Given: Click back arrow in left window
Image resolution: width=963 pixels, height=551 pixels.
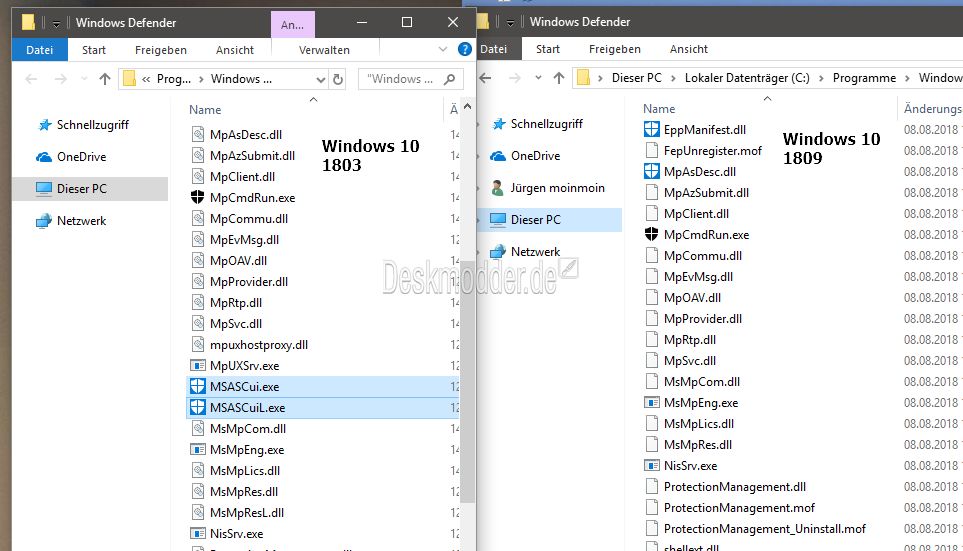Looking at the screenshot, I should tap(31, 79).
